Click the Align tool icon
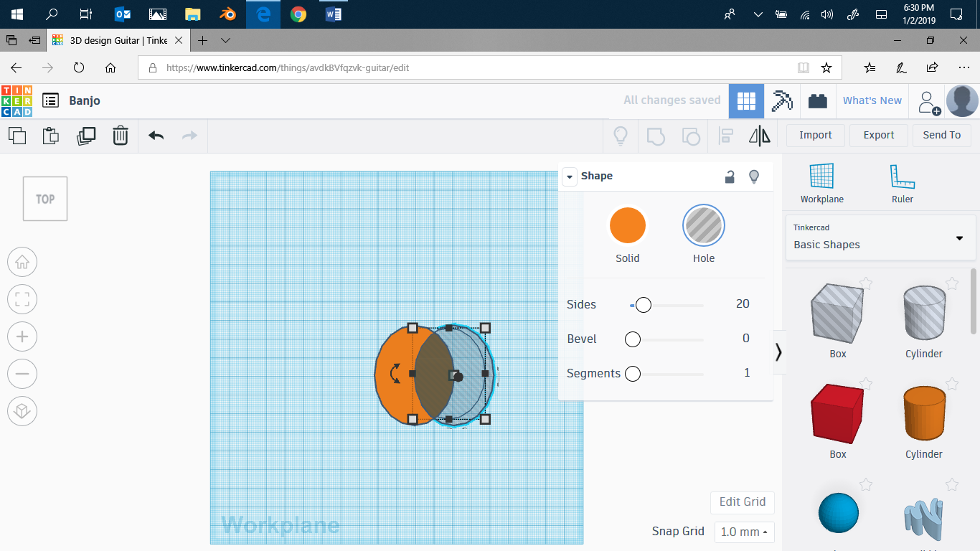Image resolution: width=980 pixels, height=551 pixels. pos(726,135)
